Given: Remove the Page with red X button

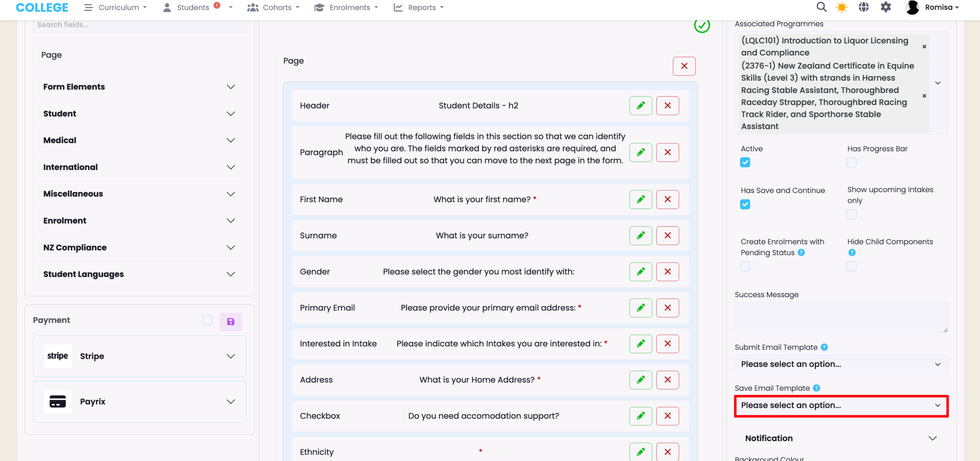Looking at the screenshot, I should pos(684,66).
